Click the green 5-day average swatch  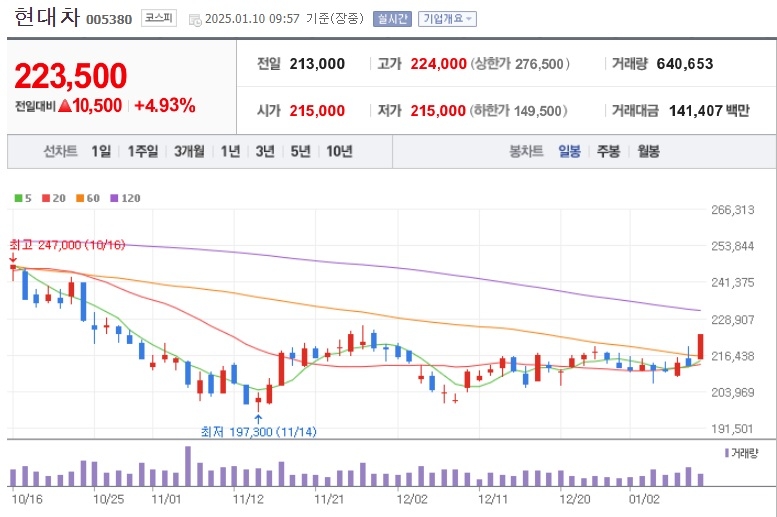(x=18, y=198)
